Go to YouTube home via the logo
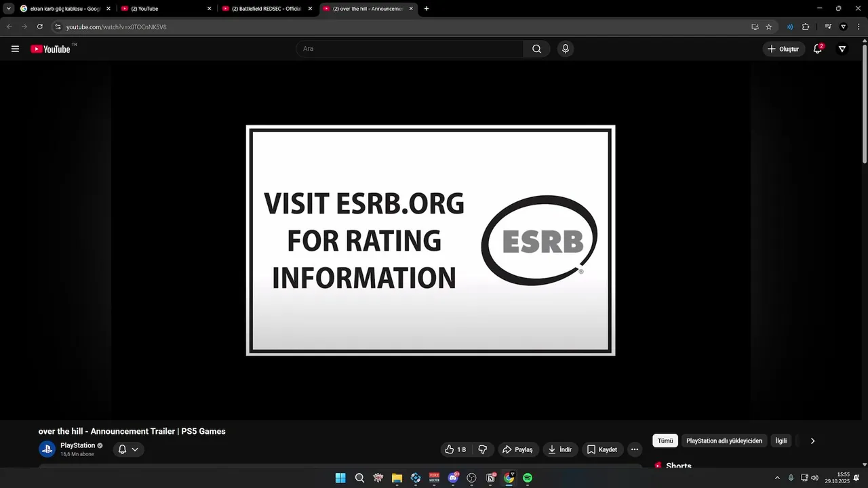Screen dimensions: 868x488 pos(51,49)
